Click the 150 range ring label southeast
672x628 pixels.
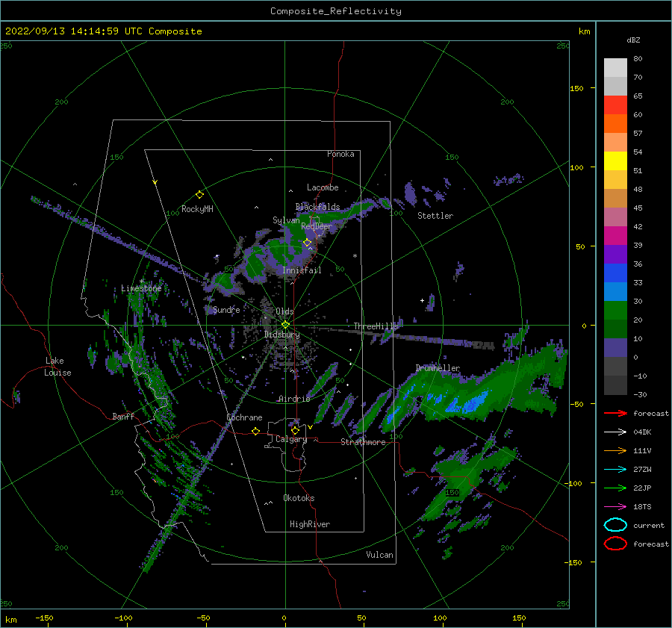click(452, 493)
